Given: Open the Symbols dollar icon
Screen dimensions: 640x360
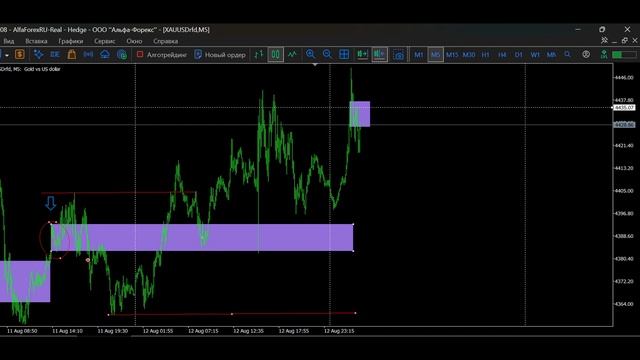Looking at the screenshot, I should 20,54.
